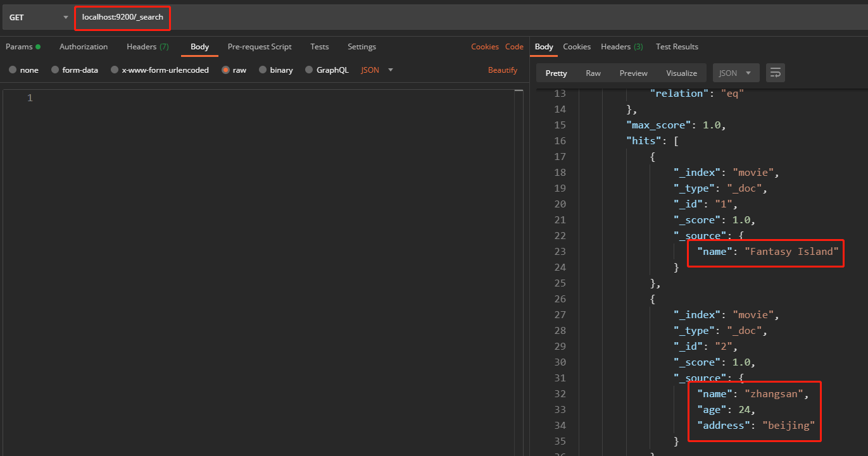Select the binary body type
The width and height of the screenshot is (868, 456).
point(276,70)
